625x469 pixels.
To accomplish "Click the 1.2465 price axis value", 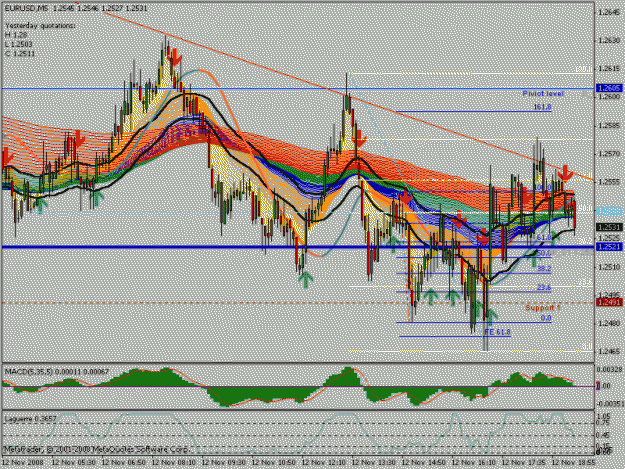I will pos(609,351).
